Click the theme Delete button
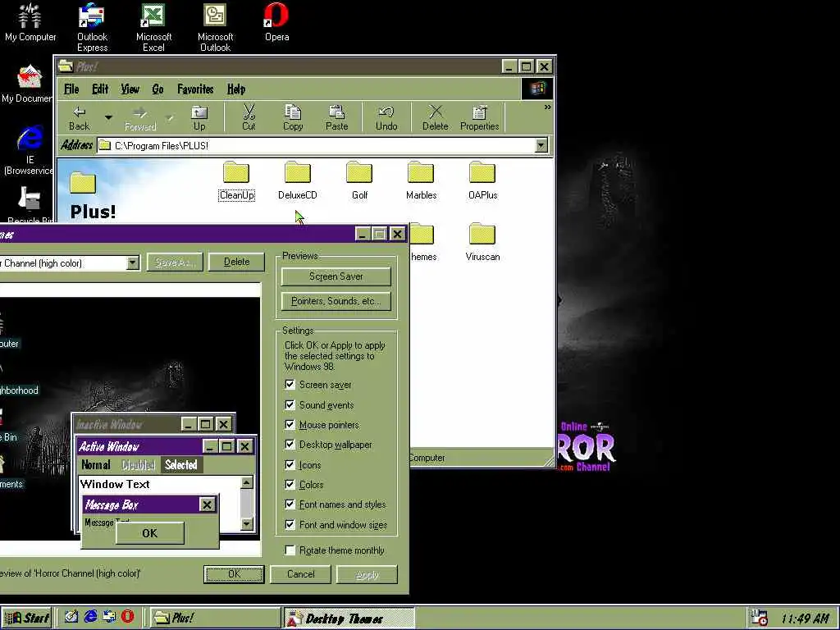Image resolution: width=840 pixels, height=630 pixels. (236, 262)
